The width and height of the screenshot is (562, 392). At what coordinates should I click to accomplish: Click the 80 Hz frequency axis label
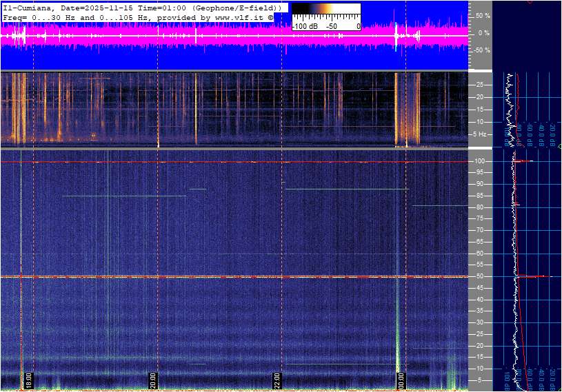(x=479, y=207)
